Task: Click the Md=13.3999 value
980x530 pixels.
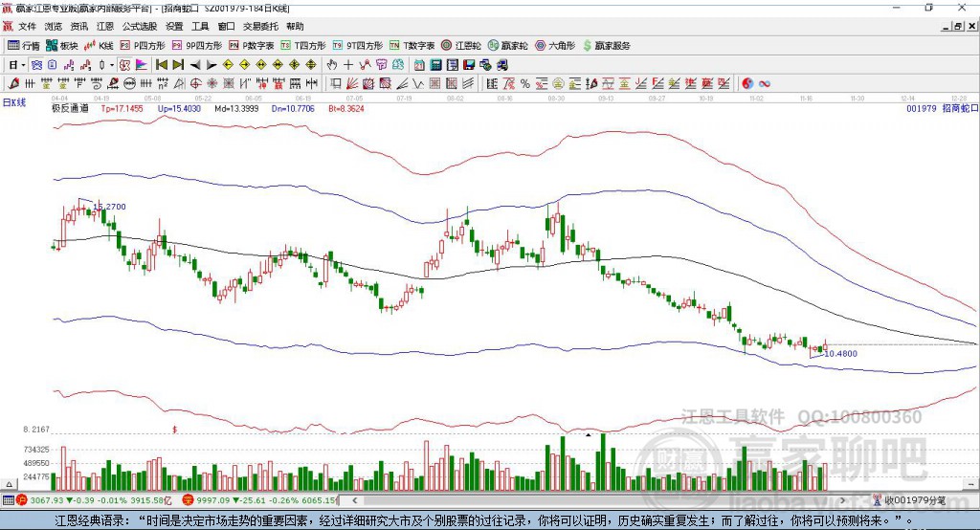Action: pos(236,108)
